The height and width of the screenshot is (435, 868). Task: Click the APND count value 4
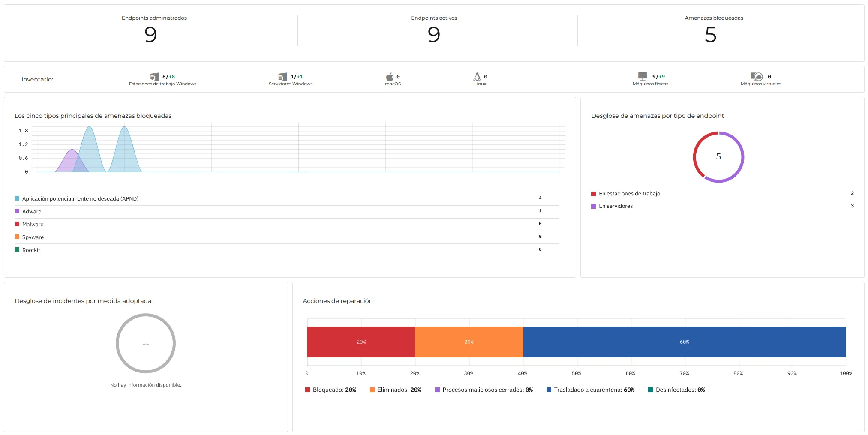[540, 198]
